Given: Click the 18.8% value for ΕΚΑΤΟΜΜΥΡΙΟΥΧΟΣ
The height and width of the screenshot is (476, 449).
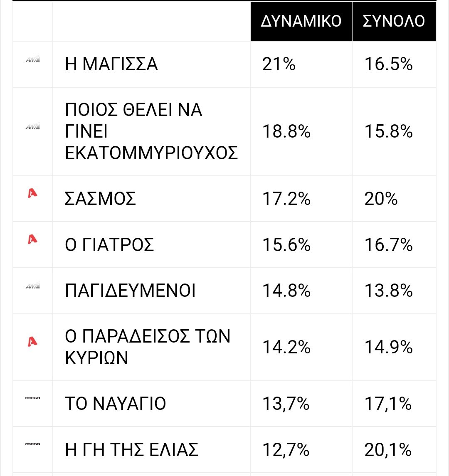Looking at the screenshot, I should coord(286,132).
